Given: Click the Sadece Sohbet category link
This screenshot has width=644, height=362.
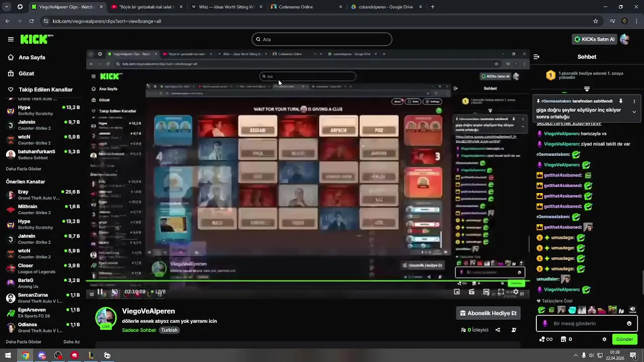Looking at the screenshot, I should pos(139,330).
